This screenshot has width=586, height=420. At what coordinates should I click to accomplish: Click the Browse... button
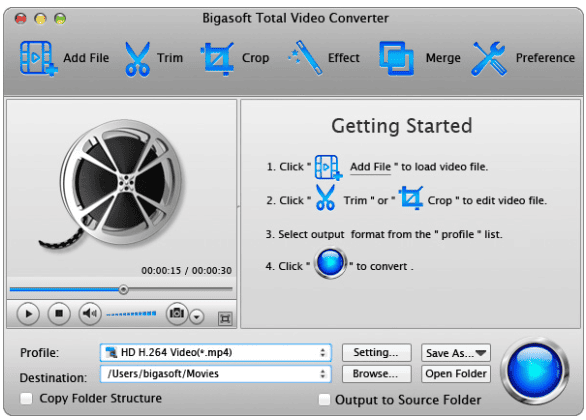click(x=376, y=374)
